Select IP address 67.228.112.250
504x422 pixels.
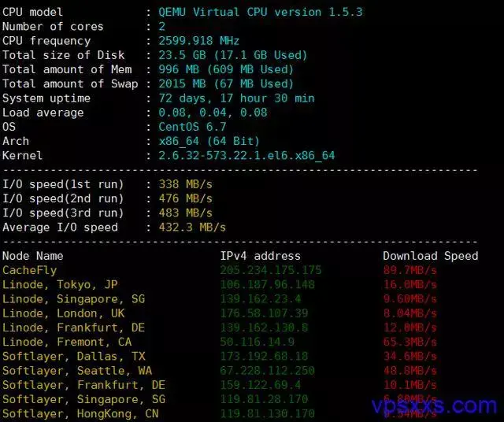click(x=268, y=371)
